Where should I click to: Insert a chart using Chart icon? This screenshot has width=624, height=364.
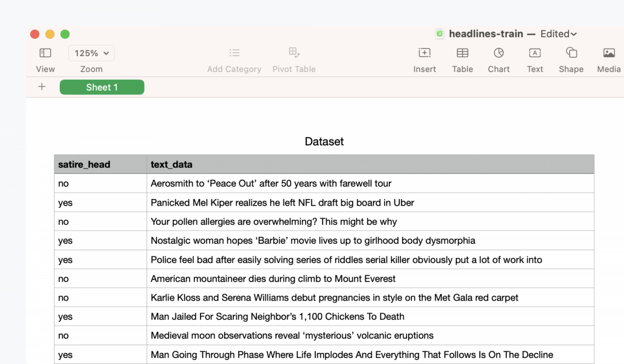point(499,53)
